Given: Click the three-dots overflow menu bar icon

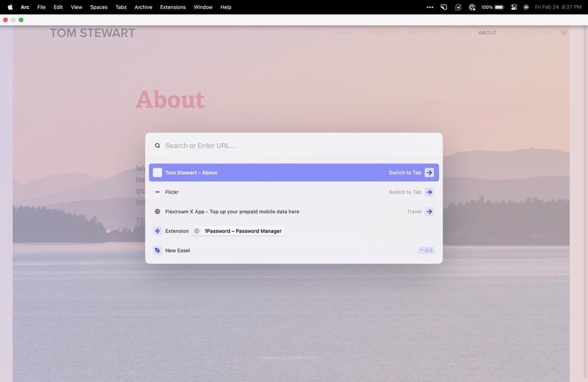Looking at the screenshot, I should 430,7.
